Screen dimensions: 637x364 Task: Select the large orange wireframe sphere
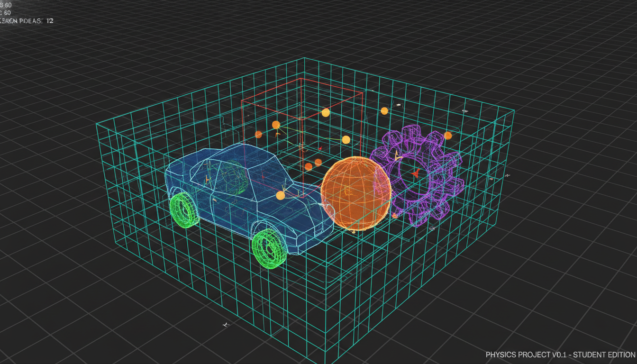356,193
